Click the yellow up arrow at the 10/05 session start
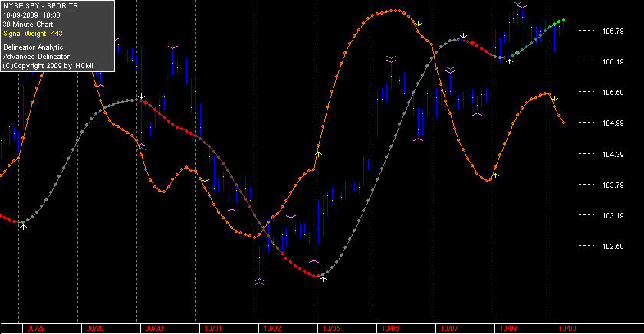This screenshot has width=644, height=334. click(318, 154)
